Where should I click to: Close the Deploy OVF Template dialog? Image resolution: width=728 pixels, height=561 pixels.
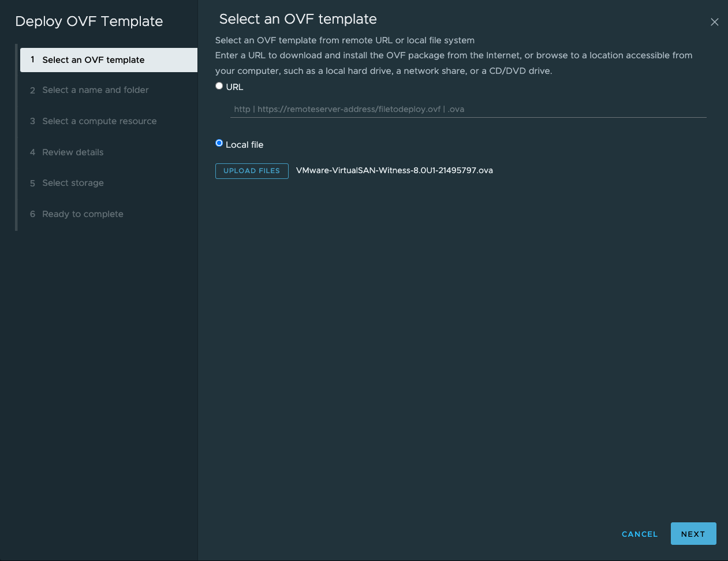[x=714, y=22]
